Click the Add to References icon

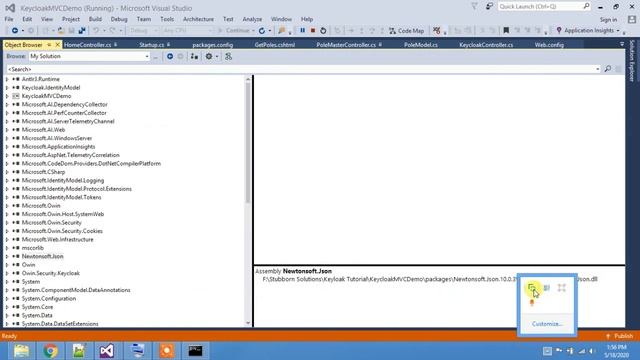coord(194,56)
